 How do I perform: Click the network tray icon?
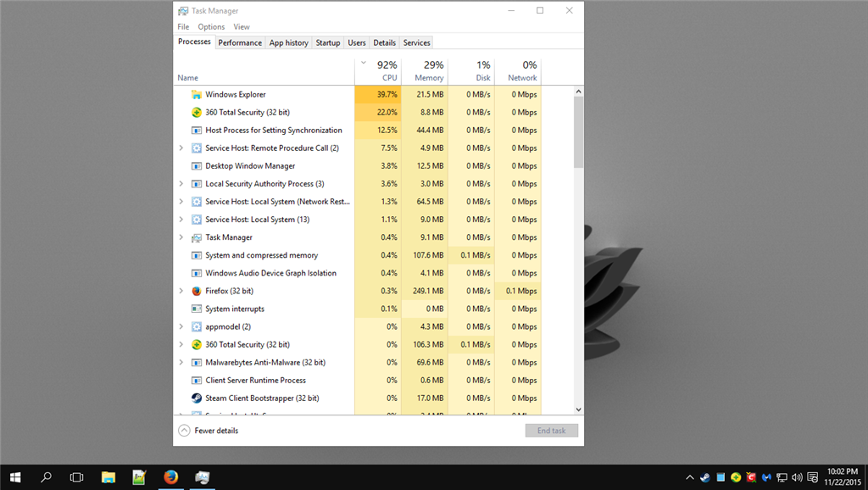pyautogui.click(x=782, y=477)
